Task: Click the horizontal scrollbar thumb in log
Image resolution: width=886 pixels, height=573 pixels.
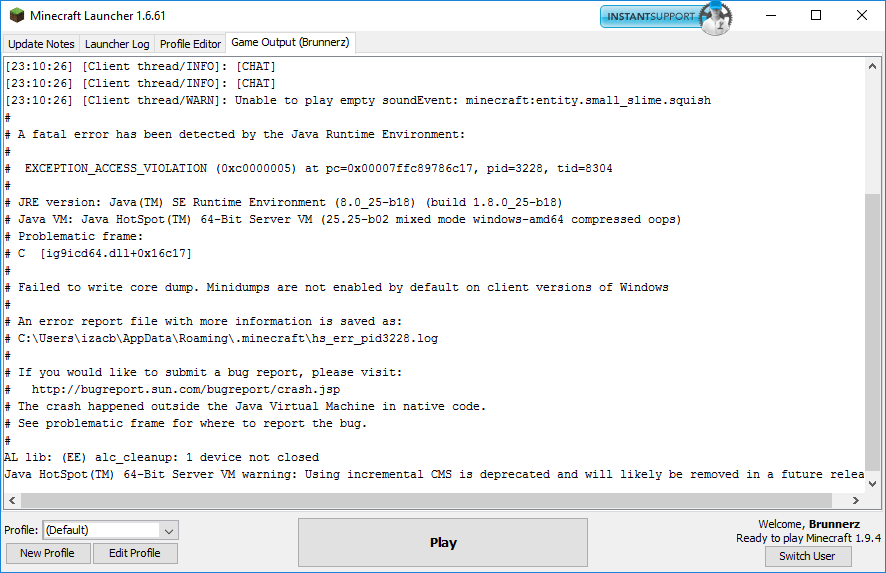Action: click(427, 500)
